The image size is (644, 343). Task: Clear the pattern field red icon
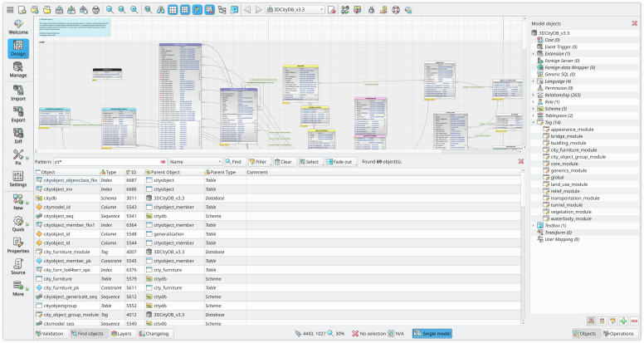(x=163, y=162)
